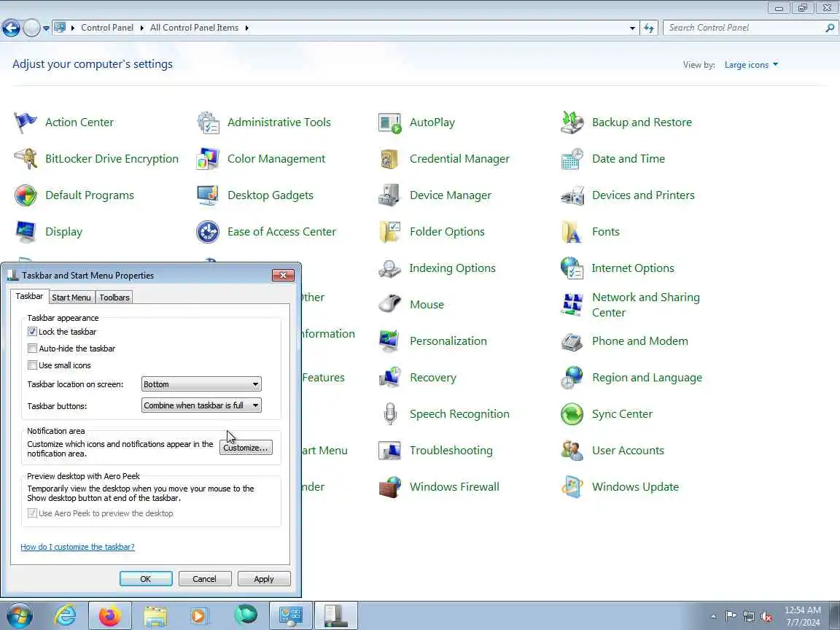840x630 pixels.
Task: Click Cancel in Taskbar Properties dialog
Action: 205,579
